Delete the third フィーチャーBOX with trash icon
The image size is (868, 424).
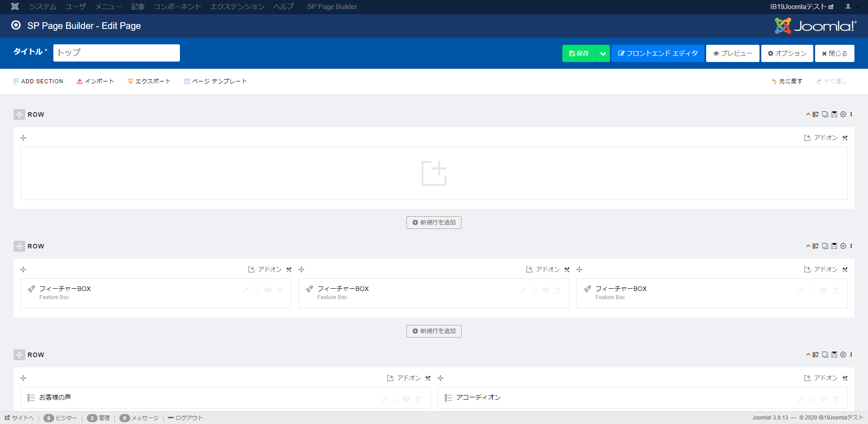pos(835,291)
